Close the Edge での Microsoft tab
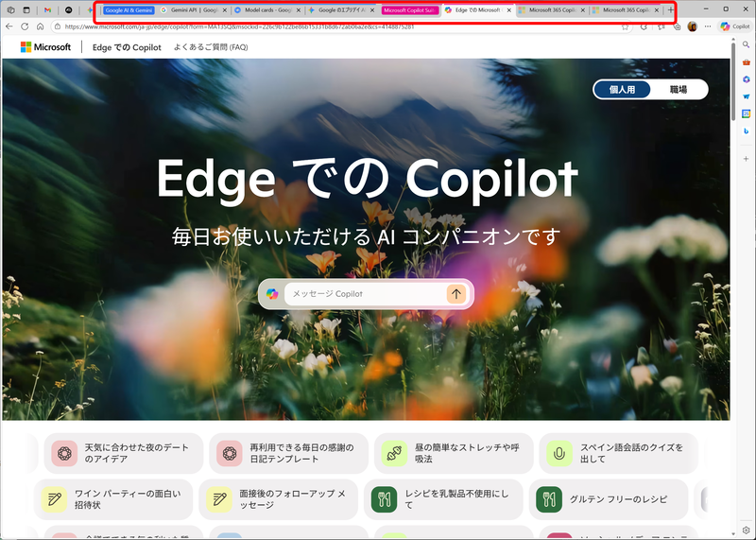756x540 pixels. tap(508, 10)
